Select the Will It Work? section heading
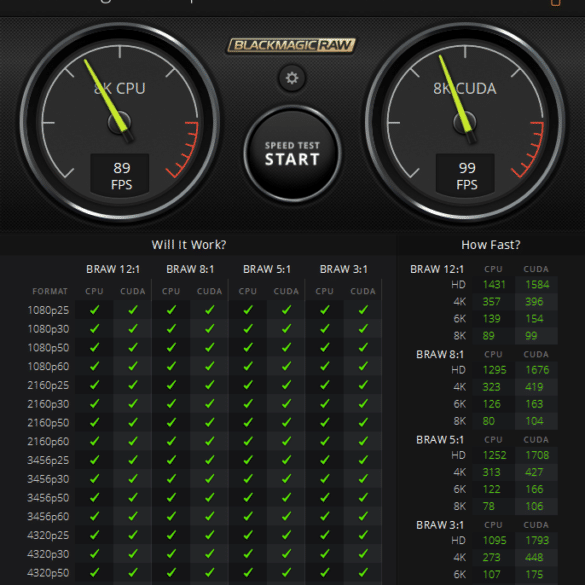This screenshot has height=585, width=585. (x=189, y=245)
